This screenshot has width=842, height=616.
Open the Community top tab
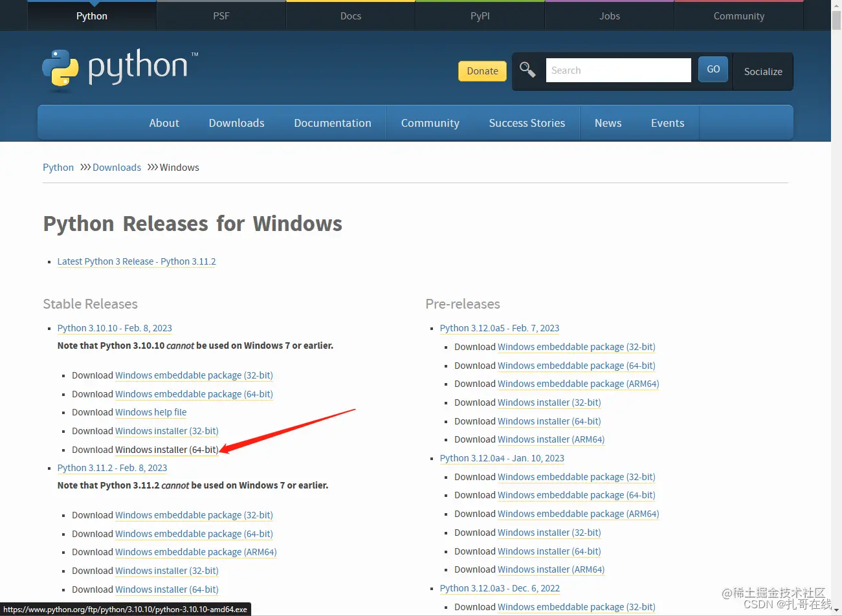[739, 16]
